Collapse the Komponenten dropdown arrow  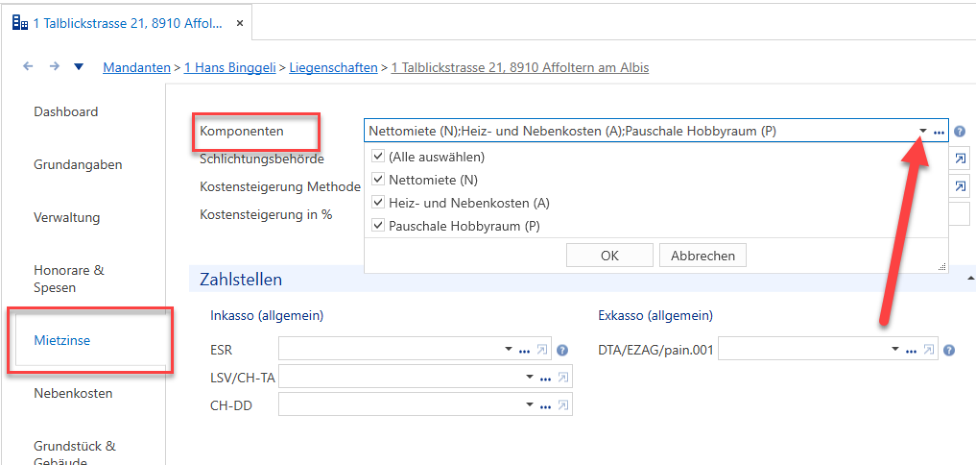[922, 131]
